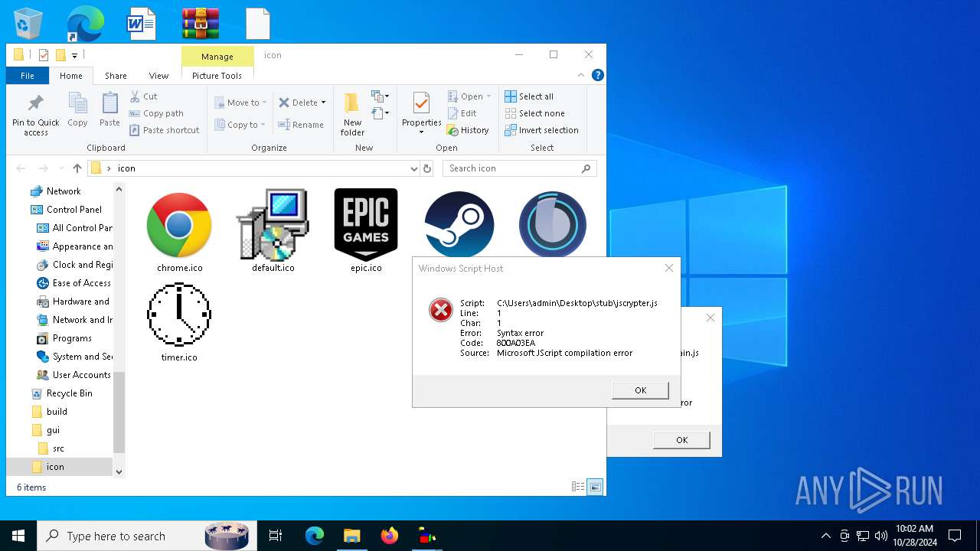Switch to large icons view button
980x551 pixels.
[x=595, y=487]
